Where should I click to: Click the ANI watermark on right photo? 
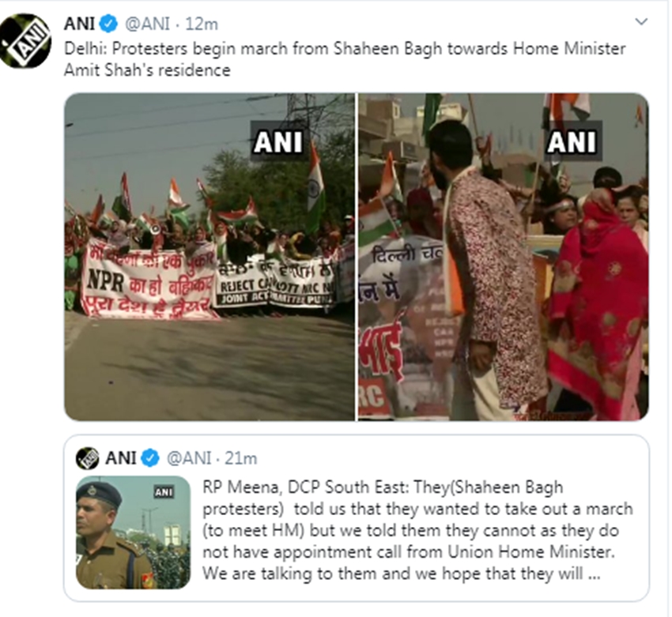click(572, 141)
